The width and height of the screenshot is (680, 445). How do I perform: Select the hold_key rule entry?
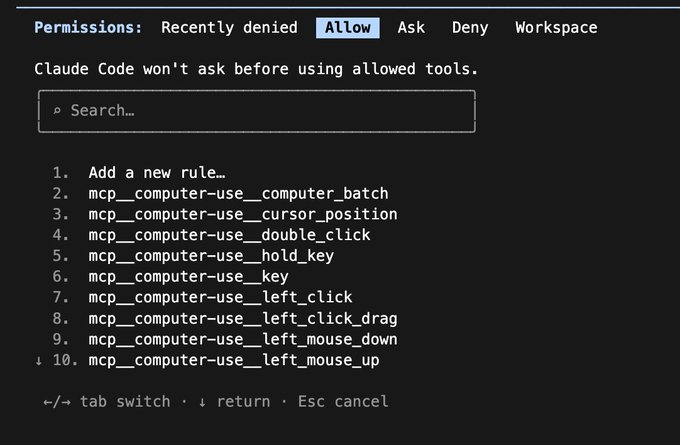point(211,256)
